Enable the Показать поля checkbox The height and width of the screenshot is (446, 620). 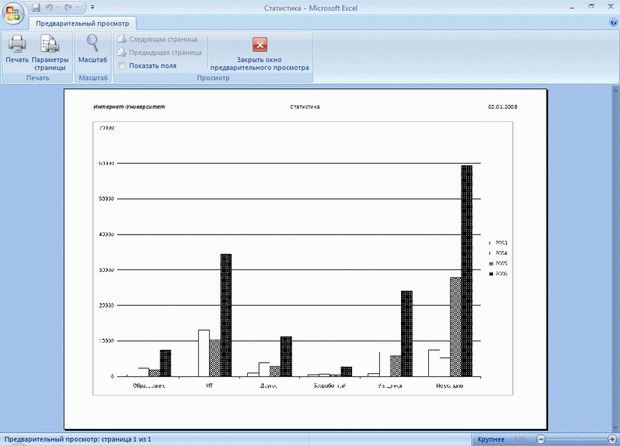tap(122, 66)
